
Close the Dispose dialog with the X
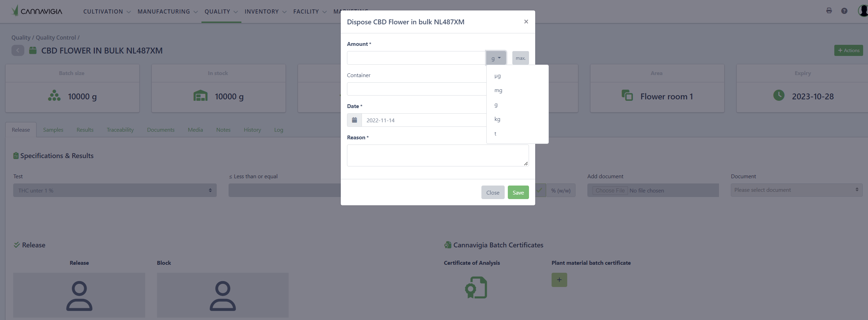[526, 22]
